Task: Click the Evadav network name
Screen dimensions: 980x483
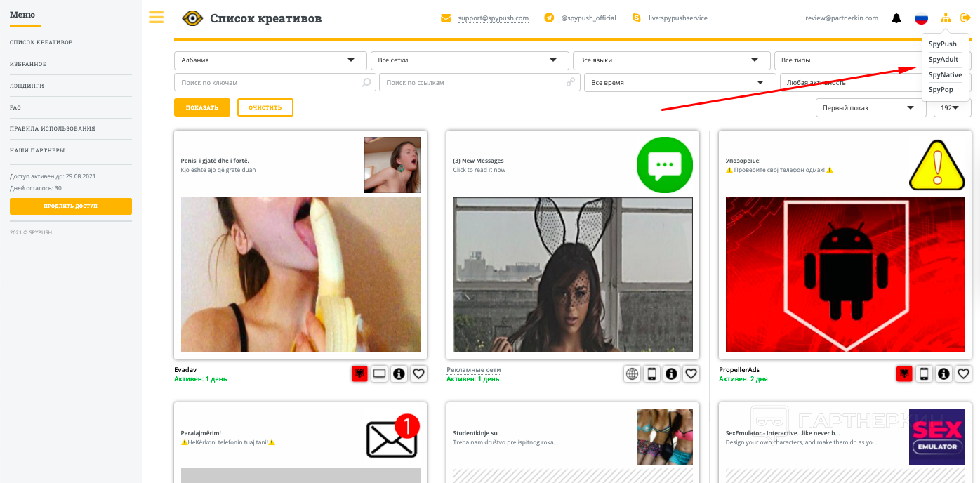Action: (x=185, y=370)
